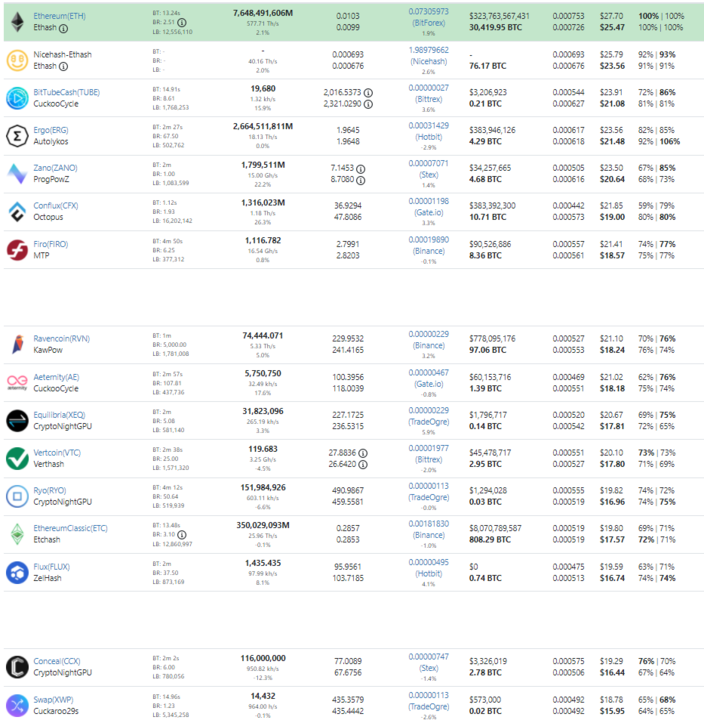Open Conceal Stex rate 0.00000747 link
This screenshot has width=704, height=720.
coord(428,657)
